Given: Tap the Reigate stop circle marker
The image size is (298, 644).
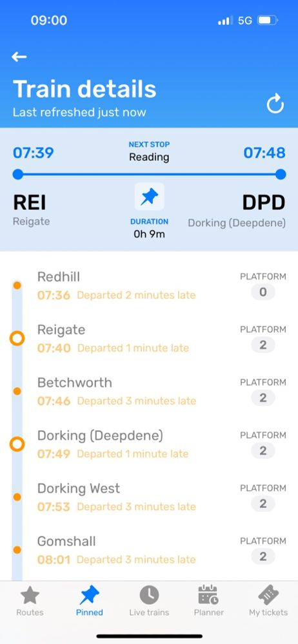Looking at the screenshot, I should click(x=17, y=339).
